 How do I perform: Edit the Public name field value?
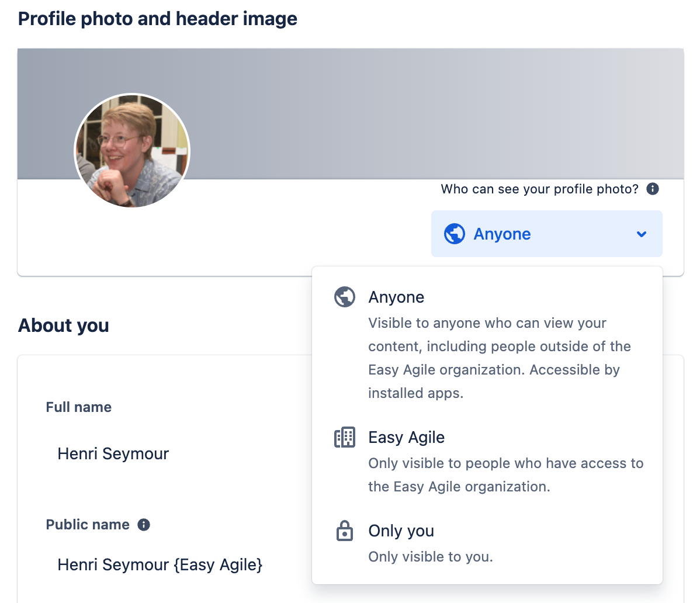tap(160, 564)
